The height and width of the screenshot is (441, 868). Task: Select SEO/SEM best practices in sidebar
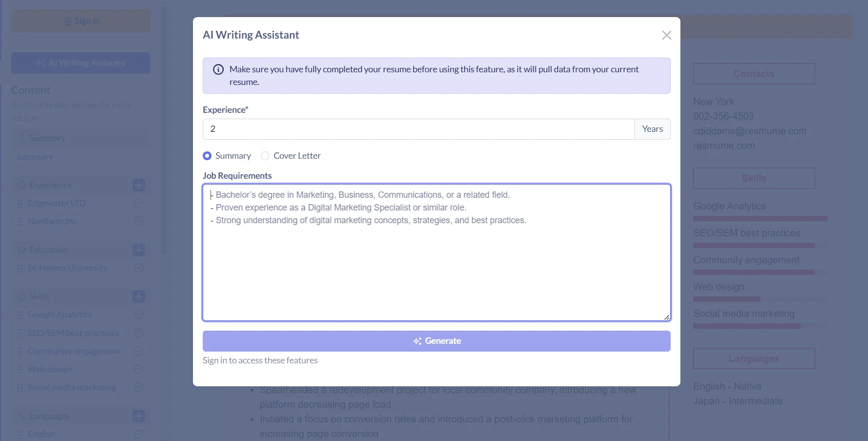point(73,333)
